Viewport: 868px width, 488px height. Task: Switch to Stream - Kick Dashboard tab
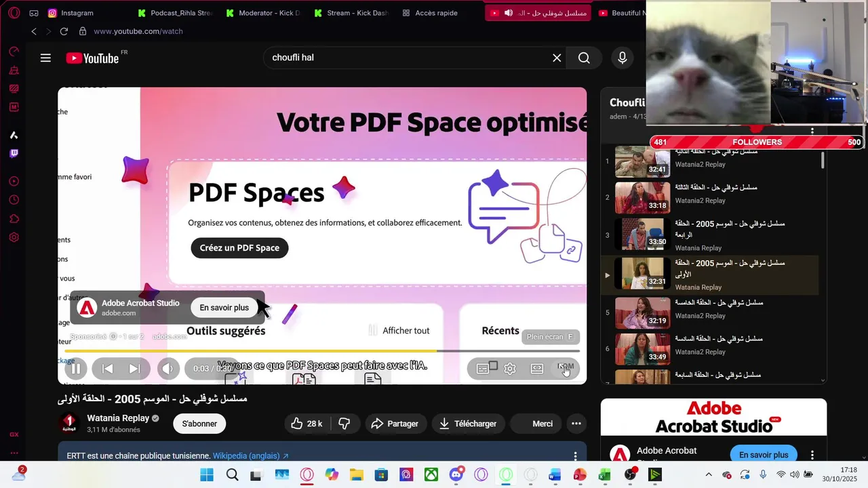point(351,13)
